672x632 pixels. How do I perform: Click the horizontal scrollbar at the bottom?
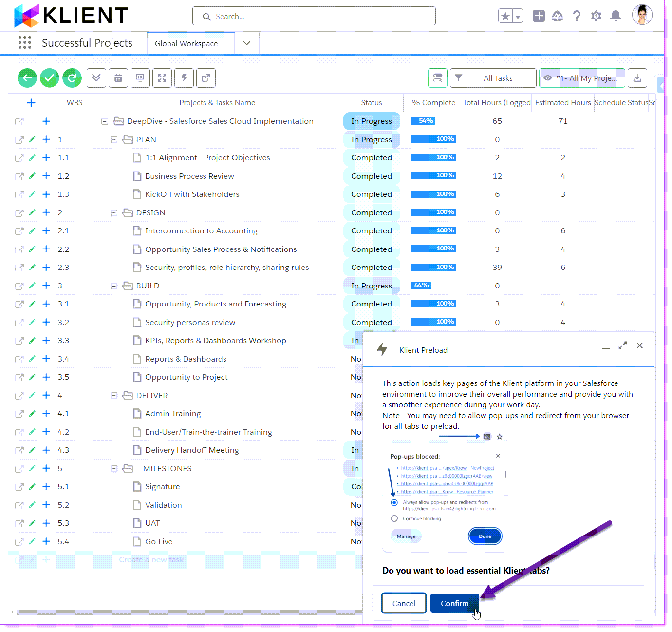pos(189,612)
